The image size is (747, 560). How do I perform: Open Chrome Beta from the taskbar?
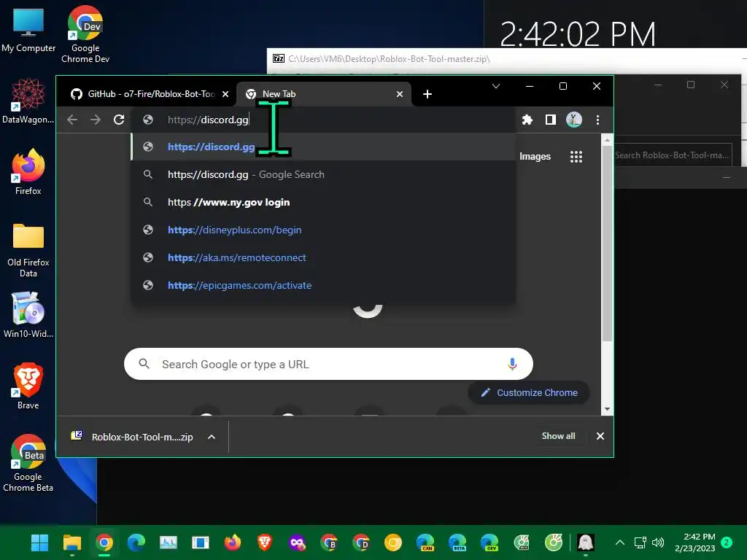point(329,542)
